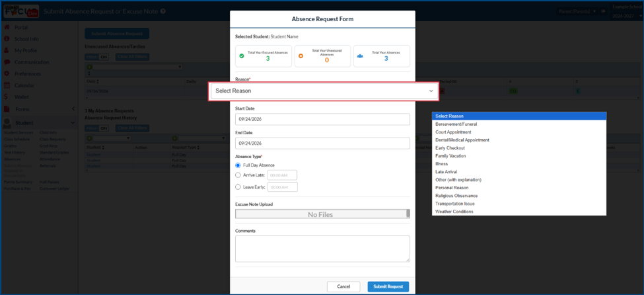Click the Preferences gear icon
The height and width of the screenshot is (295, 644).
[6, 73]
